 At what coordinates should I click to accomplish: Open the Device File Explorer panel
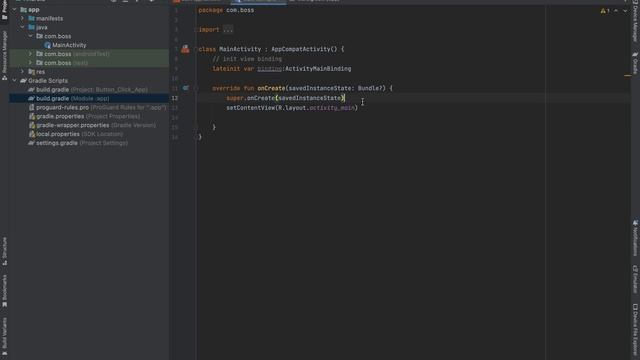(x=635, y=331)
